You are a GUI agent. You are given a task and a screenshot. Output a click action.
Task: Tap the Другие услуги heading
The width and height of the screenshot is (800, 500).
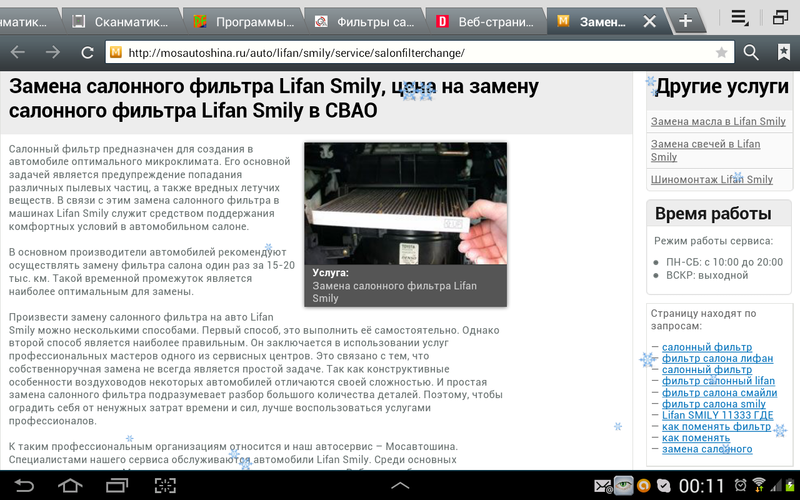(722, 87)
